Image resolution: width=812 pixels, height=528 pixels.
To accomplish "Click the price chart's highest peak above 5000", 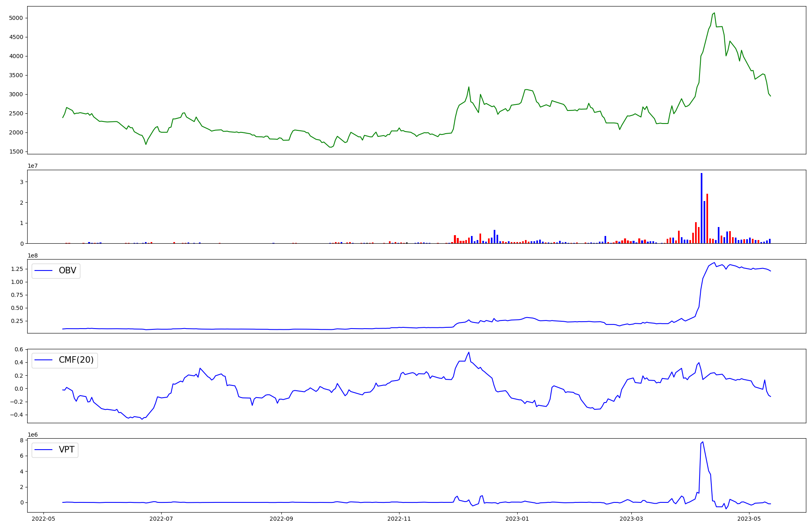I will coord(714,13).
